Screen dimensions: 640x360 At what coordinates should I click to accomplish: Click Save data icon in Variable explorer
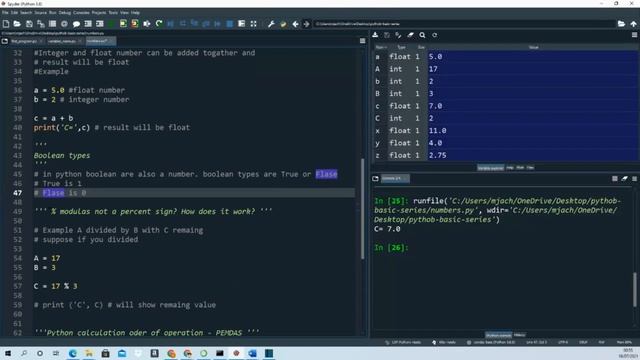387,35
